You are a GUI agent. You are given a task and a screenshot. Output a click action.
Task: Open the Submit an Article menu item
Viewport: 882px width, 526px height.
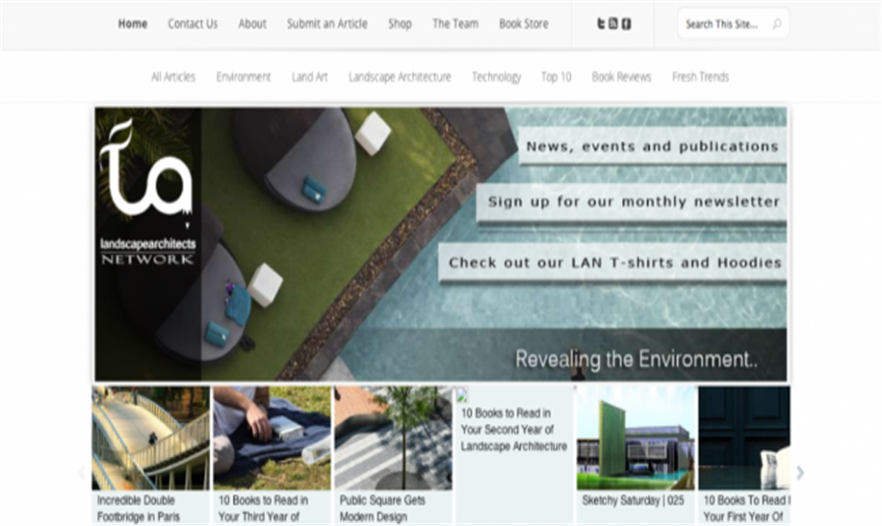pos(327,24)
